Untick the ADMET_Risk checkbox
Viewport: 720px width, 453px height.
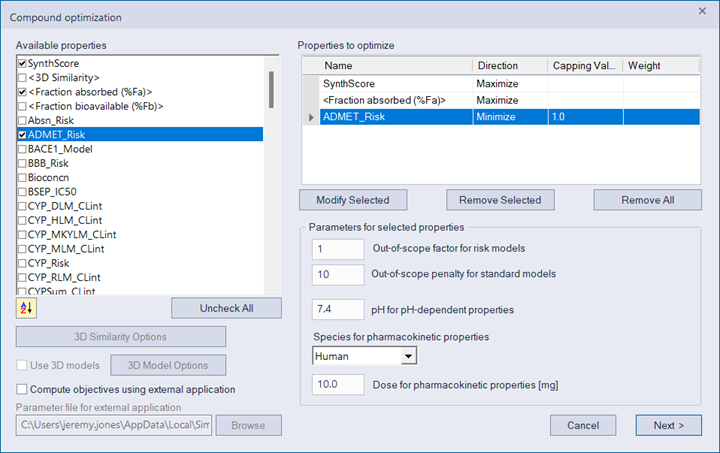[22, 134]
